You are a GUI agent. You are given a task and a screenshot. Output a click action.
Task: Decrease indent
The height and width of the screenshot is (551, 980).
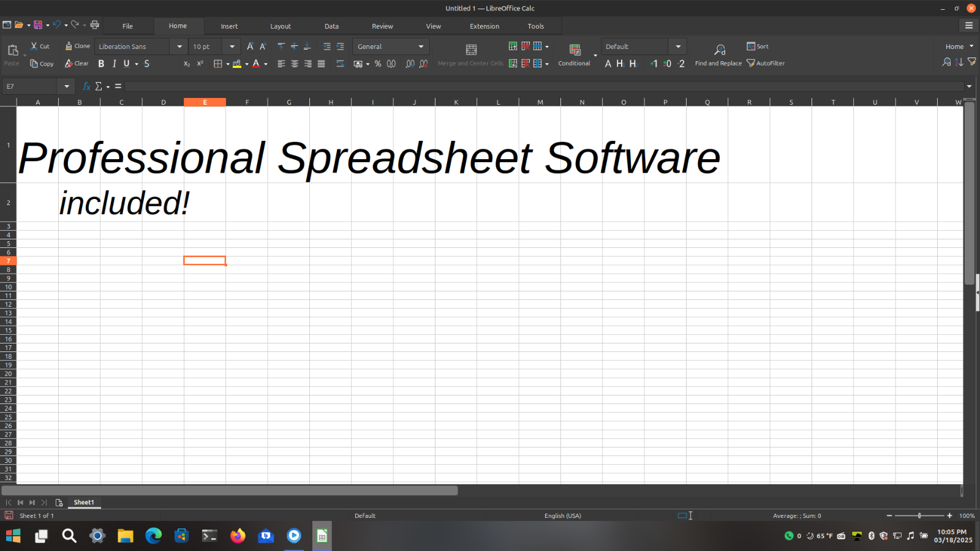click(341, 47)
